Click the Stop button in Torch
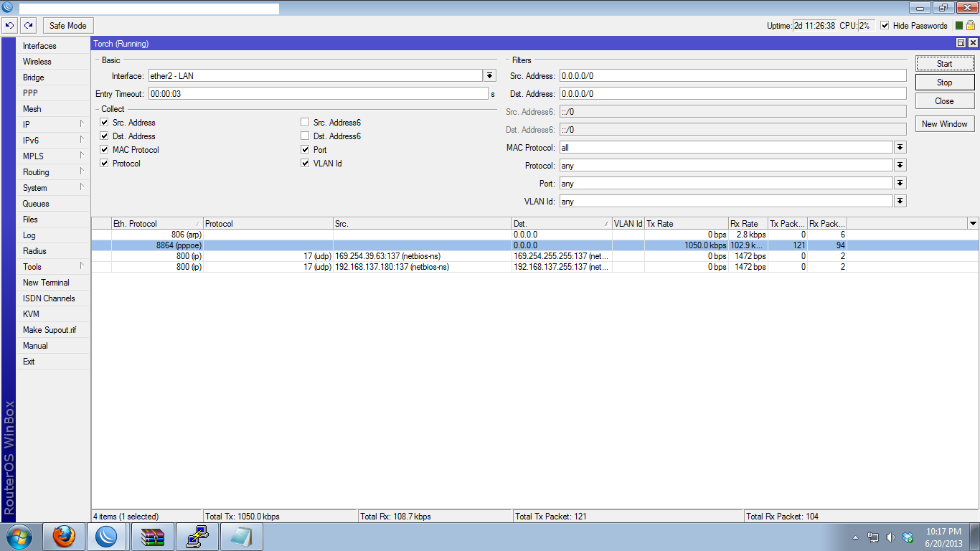Image resolution: width=980 pixels, height=551 pixels. click(944, 83)
